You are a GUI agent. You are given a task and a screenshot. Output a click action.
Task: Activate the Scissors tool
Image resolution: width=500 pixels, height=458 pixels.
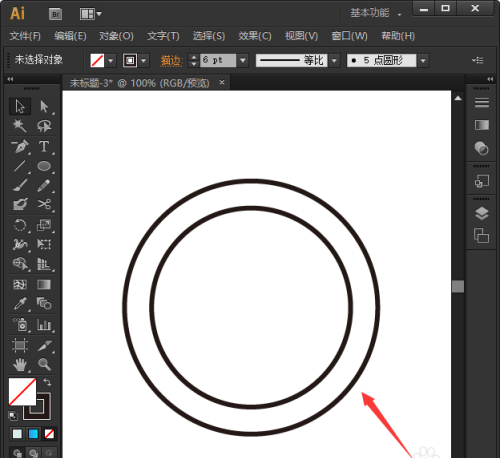(44, 204)
